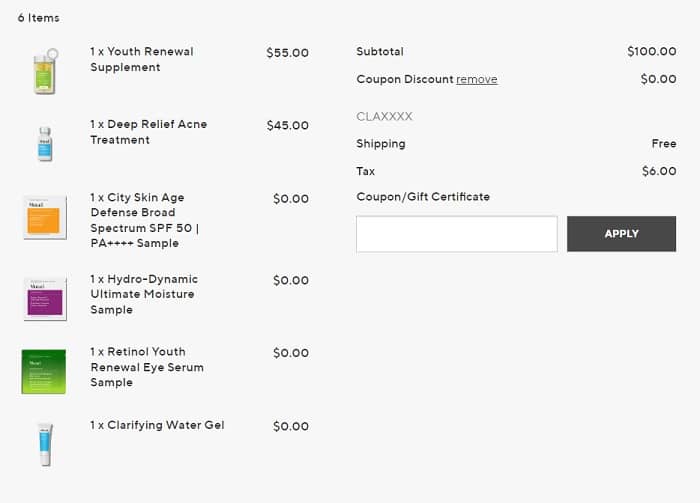Click the 6 Items heading
Screen dimensions: 700x503
(x=38, y=18)
